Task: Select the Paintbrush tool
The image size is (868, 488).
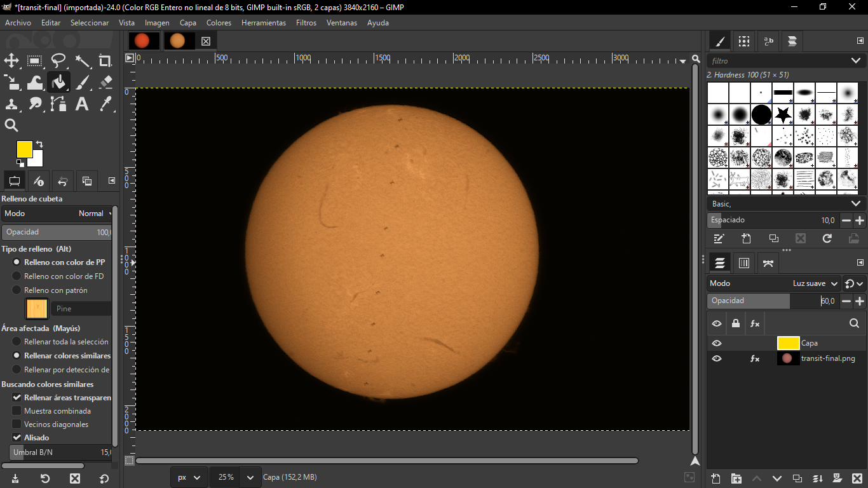Action: [x=83, y=82]
